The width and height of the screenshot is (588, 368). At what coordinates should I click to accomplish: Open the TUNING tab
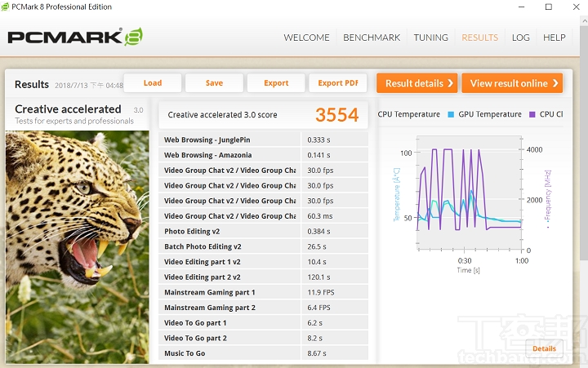pos(431,38)
